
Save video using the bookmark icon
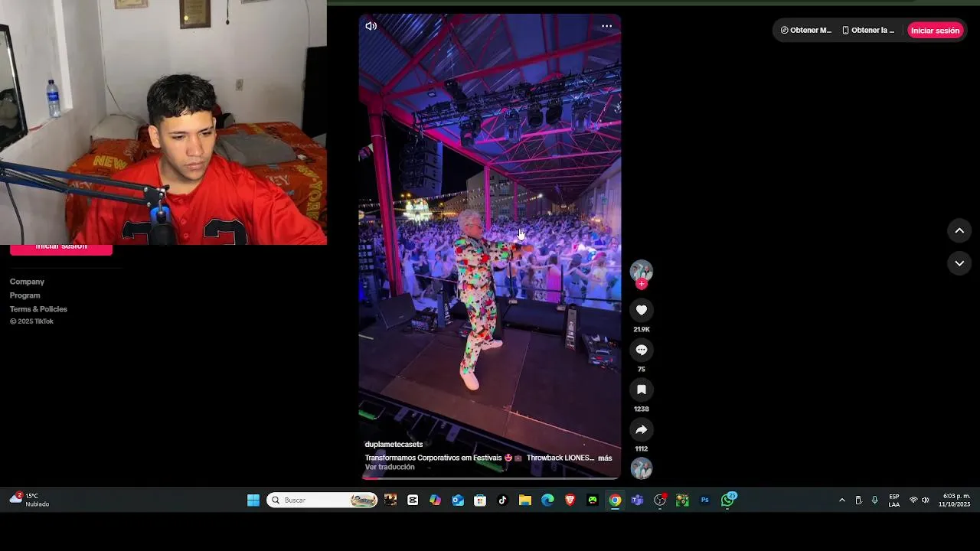(x=642, y=390)
